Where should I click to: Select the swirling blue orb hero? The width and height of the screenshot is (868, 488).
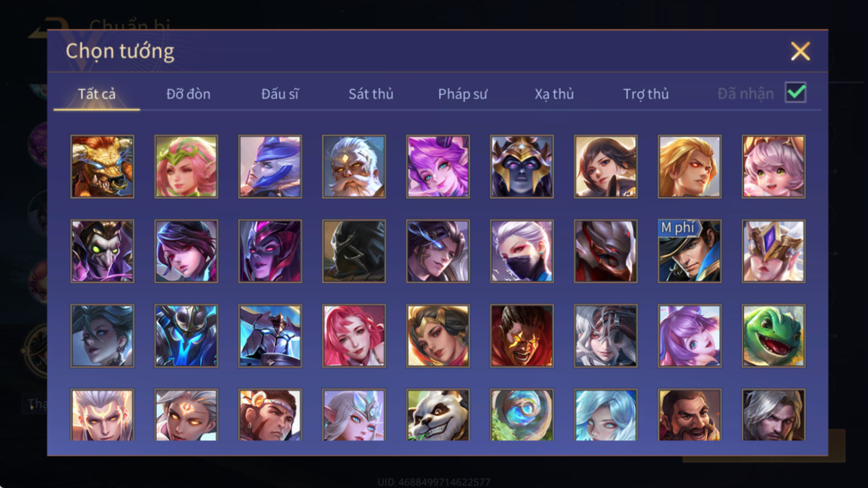521,415
